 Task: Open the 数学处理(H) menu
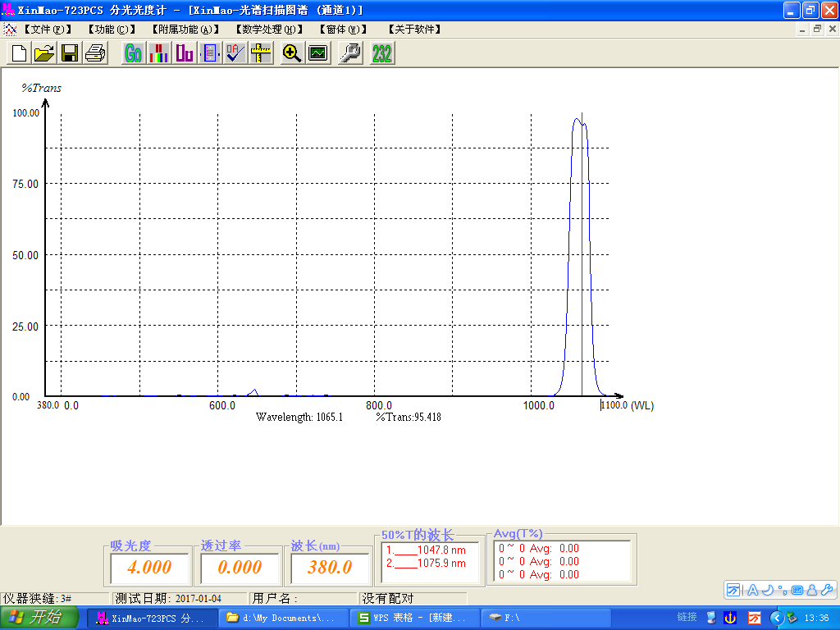(x=269, y=29)
